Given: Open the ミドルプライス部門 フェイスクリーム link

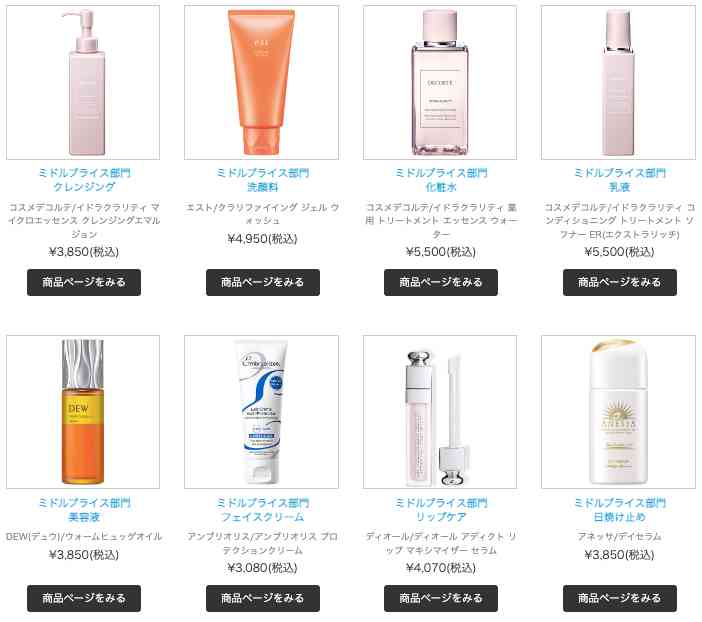Looking at the screenshot, I should coord(263,510).
